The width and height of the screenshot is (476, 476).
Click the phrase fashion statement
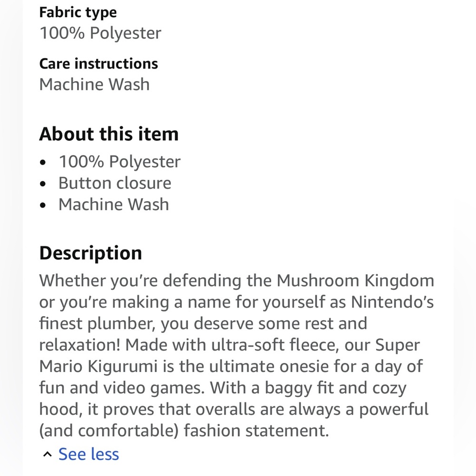[256, 431]
